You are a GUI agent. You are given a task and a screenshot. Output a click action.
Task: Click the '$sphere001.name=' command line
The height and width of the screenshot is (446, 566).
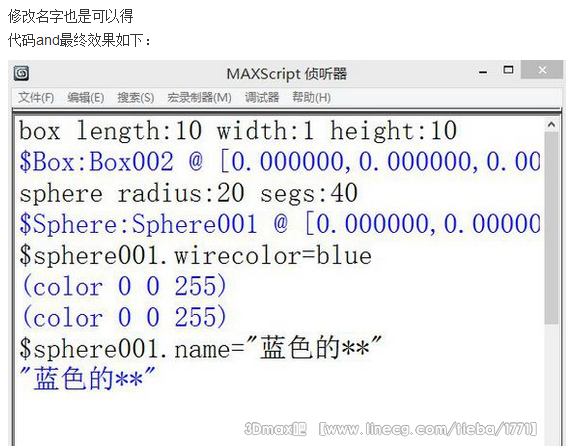click(x=201, y=348)
